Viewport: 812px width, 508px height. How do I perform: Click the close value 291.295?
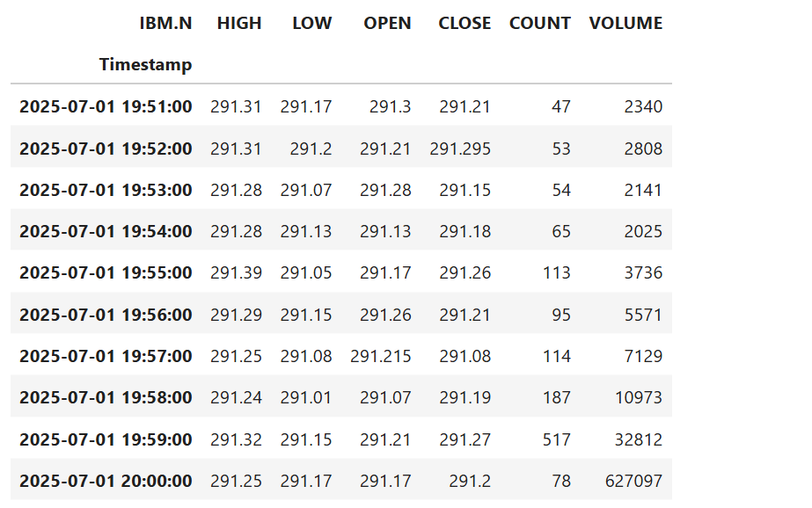(460, 149)
